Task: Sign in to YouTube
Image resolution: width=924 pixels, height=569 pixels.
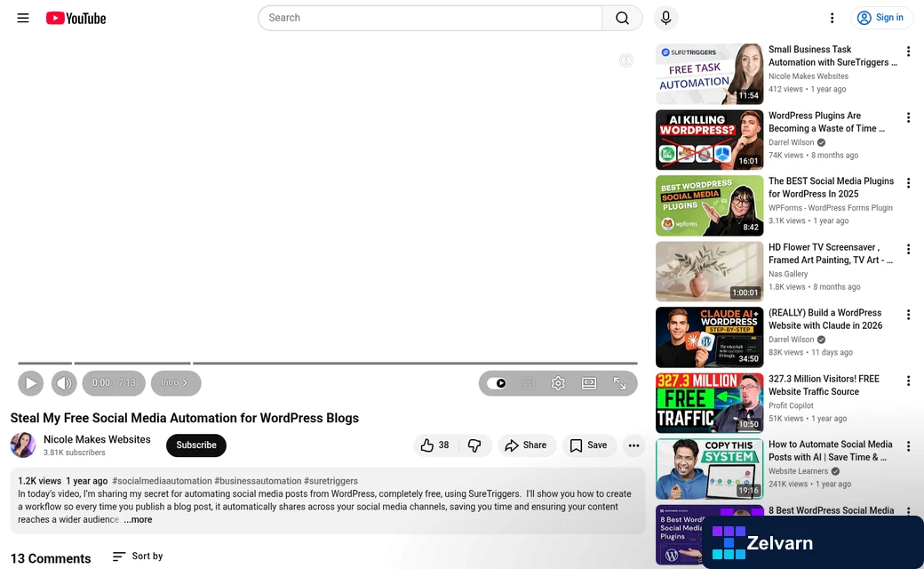Action: click(881, 18)
